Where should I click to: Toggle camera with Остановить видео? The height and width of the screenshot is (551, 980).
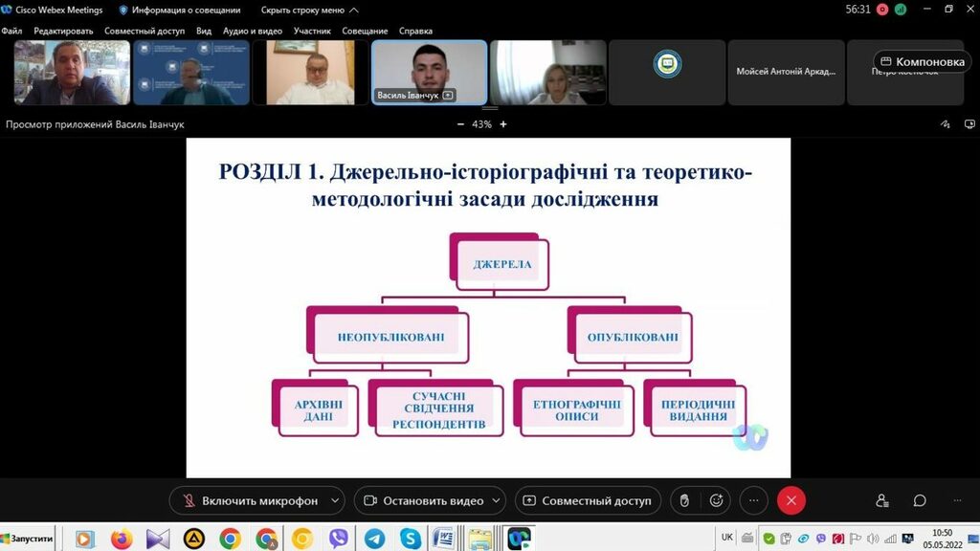coord(421,500)
